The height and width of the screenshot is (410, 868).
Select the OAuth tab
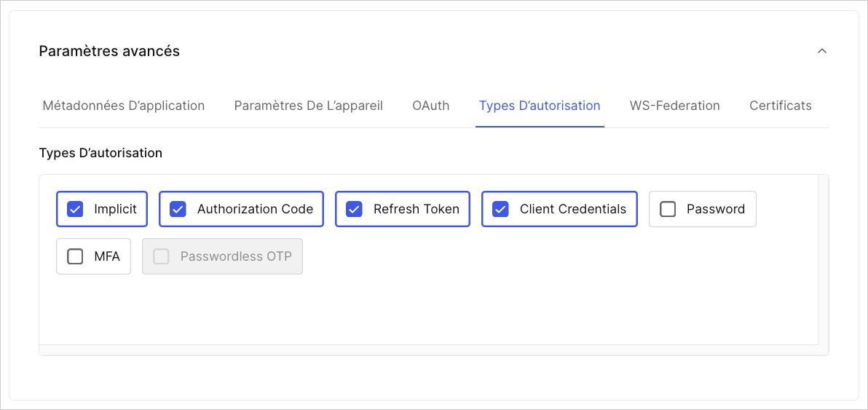[430, 105]
